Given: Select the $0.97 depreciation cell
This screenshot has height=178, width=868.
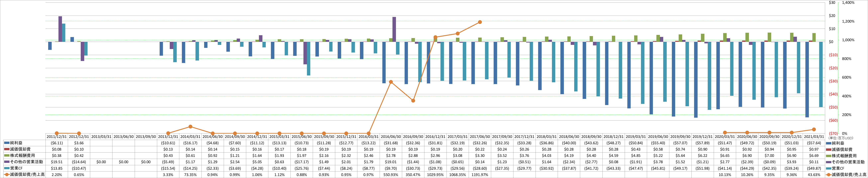Looking at the screenshot, I should pyautogui.click(x=814, y=149).
